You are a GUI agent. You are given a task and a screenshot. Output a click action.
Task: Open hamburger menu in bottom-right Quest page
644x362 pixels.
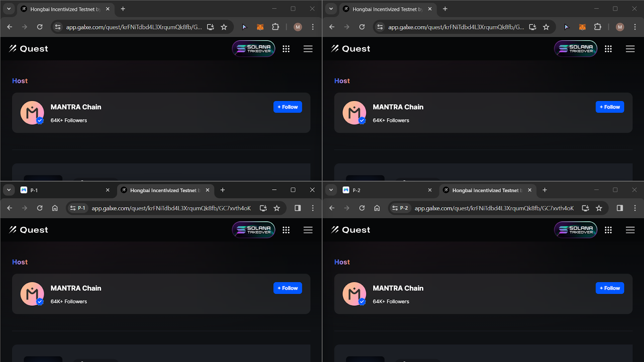coord(630,230)
